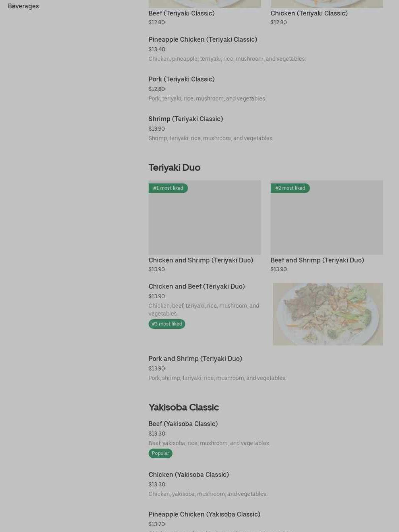The width and height of the screenshot is (399, 532).
Task: Choose Pork (Teriyaki Classic) menu item
Action: point(181,79)
